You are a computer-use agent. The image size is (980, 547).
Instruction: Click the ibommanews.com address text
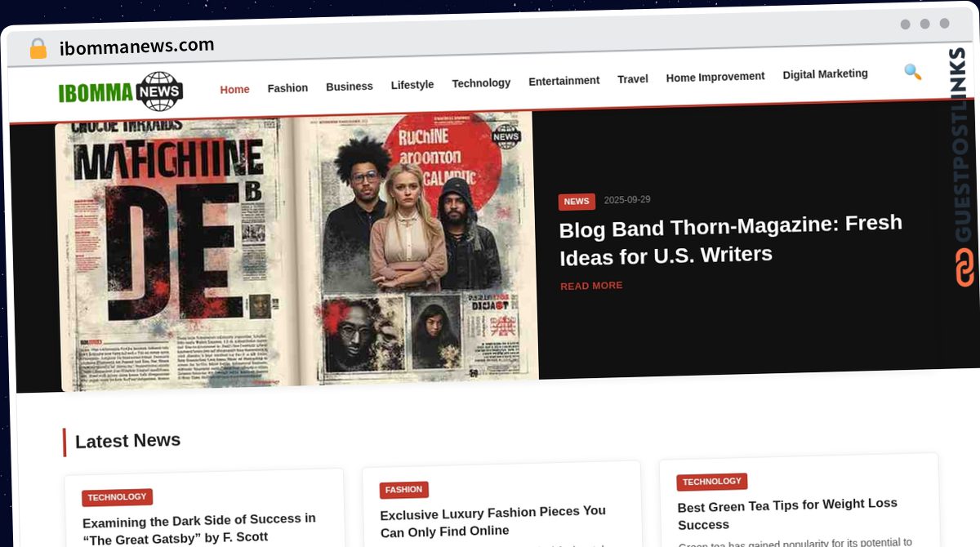pos(136,47)
